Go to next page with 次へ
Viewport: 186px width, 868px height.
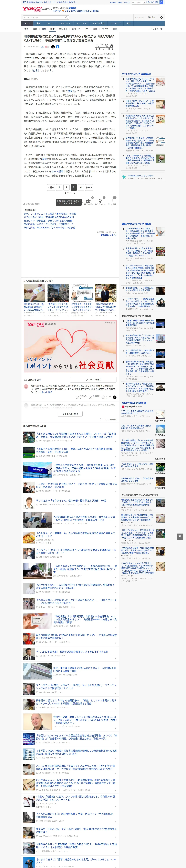point(89,187)
